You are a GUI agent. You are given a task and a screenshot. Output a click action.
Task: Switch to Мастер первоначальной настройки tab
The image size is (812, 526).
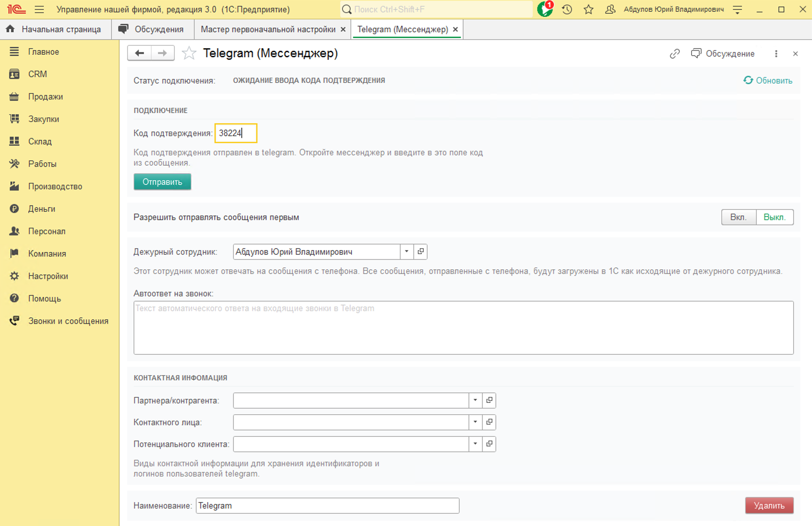268,29
